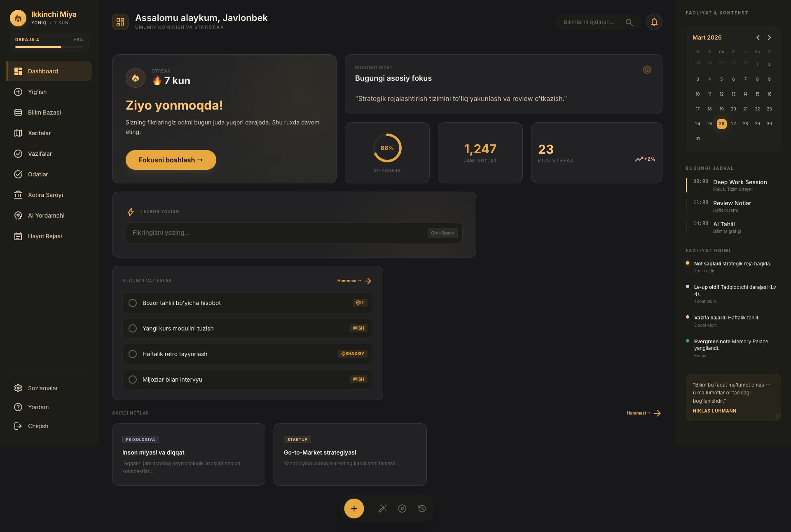
Task: Mark 'Bozor tahlili bo'yicha hisobot' as done
Action: (133, 302)
